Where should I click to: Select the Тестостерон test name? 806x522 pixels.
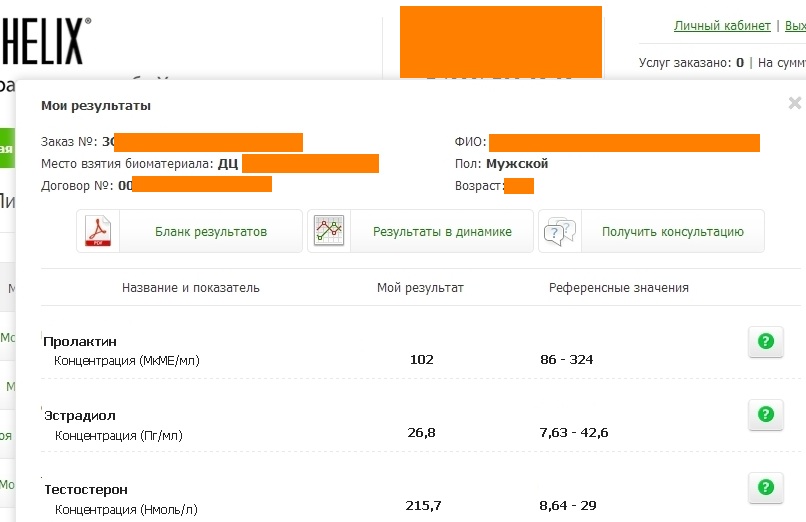(x=87, y=489)
